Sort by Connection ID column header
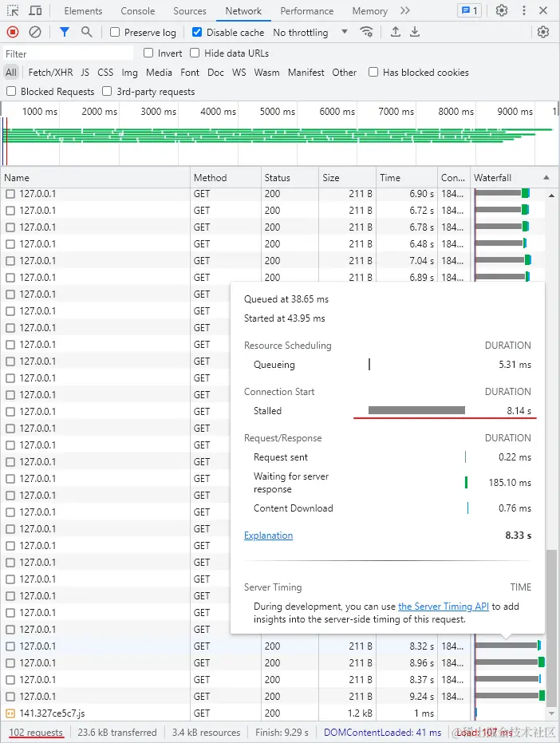The image size is (560, 743). [453, 178]
